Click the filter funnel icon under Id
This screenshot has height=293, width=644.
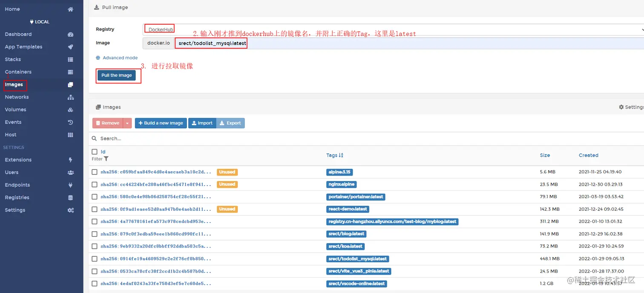coord(106,159)
